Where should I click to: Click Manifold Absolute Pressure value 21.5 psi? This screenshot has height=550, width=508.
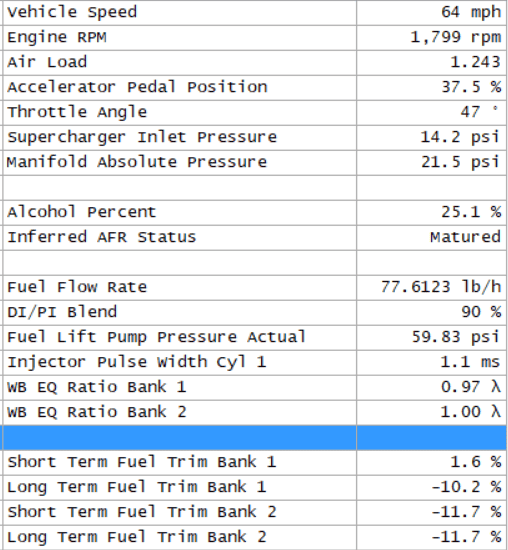tap(460, 162)
